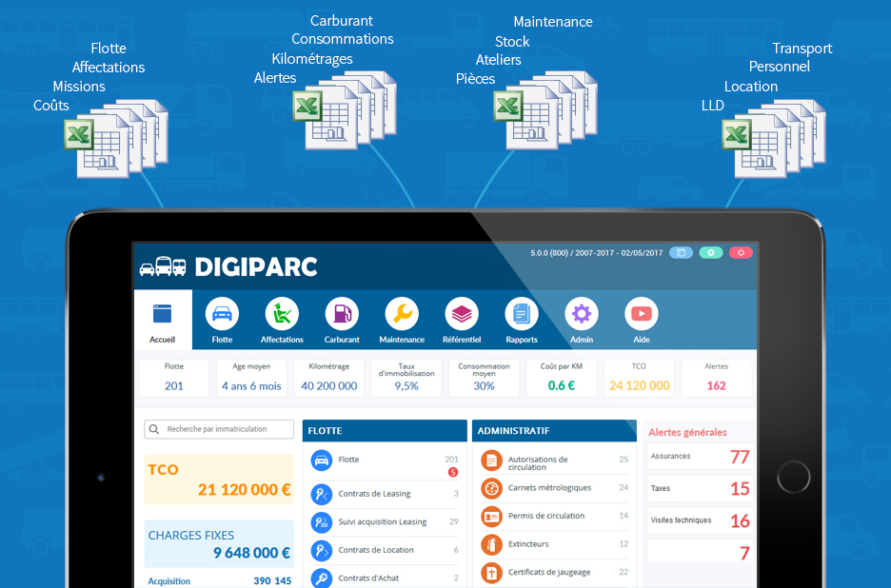Click the green settings gear pill button

(711, 253)
